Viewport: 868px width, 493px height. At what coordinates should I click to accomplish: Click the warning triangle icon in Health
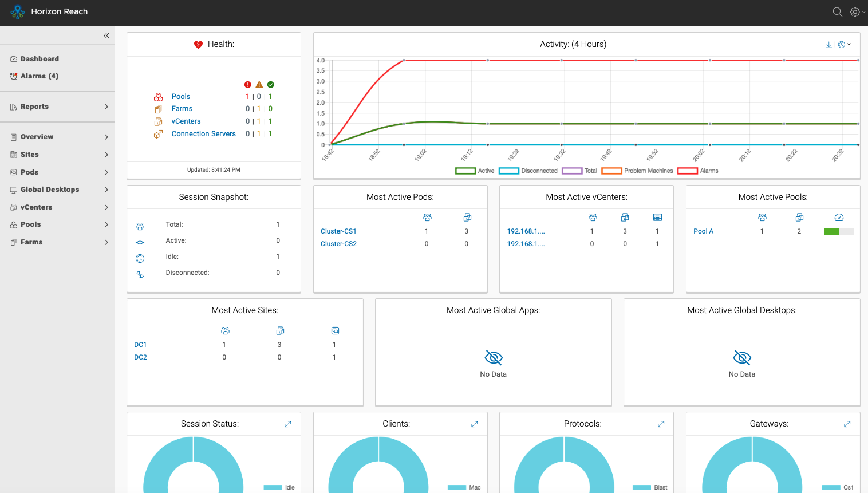[x=259, y=85]
